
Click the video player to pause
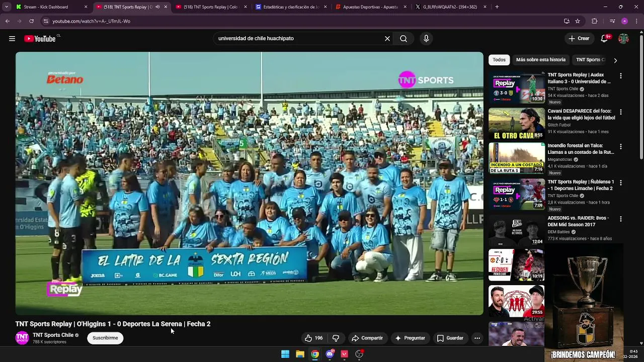(x=249, y=184)
